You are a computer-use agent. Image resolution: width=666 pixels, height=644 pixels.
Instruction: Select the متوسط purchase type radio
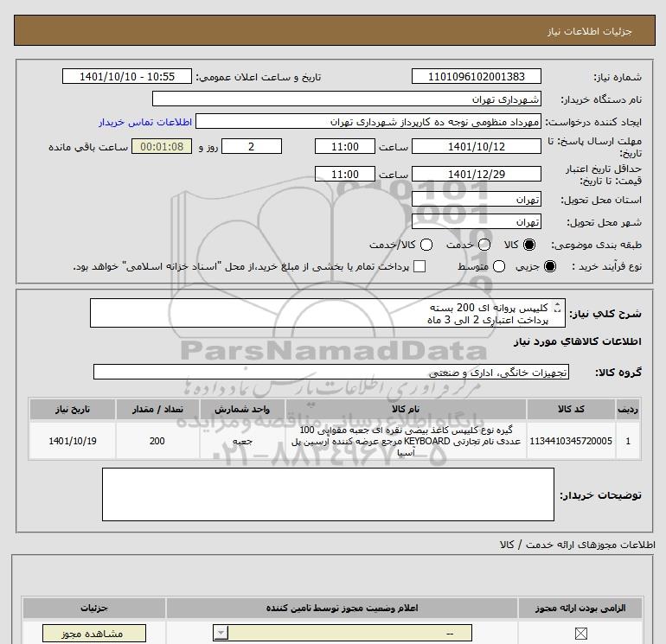pos(499,266)
